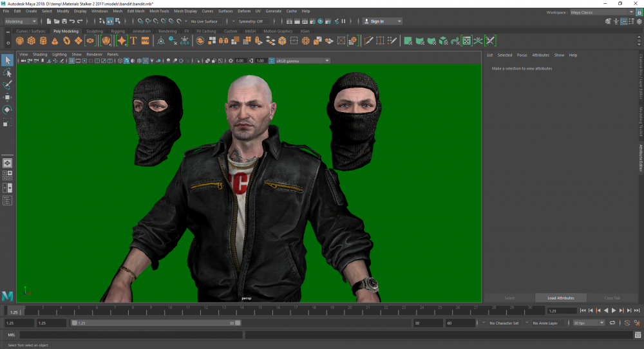This screenshot has height=349, width=644.
Task: Expand the Sign In dropdown
Action: (x=383, y=21)
